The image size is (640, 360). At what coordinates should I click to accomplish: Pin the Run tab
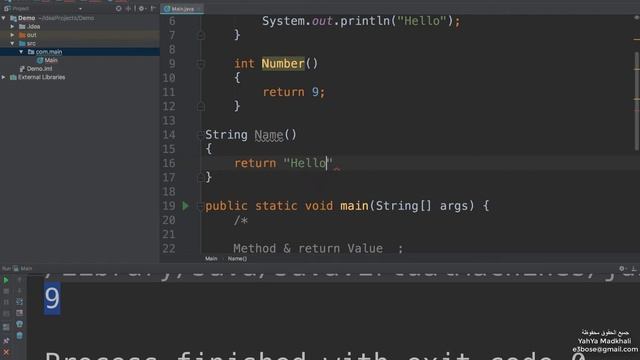(6, 340)
